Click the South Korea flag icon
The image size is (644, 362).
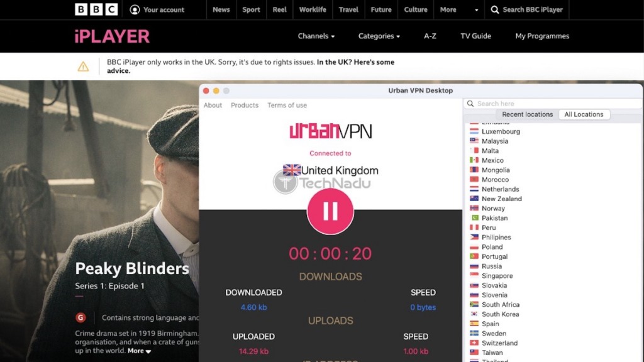[x=474, y=314]
